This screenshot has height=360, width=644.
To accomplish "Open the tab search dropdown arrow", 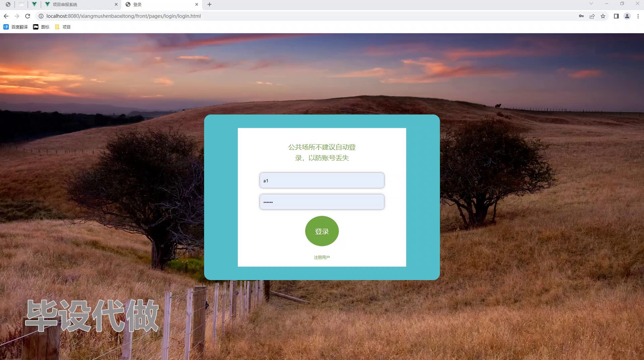I will coord(591,3).
